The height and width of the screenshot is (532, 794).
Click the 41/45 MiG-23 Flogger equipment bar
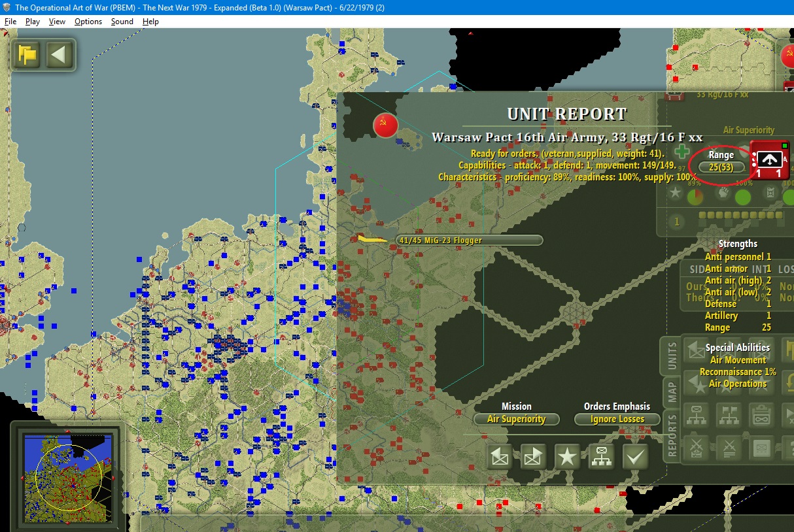pos(468,241)
